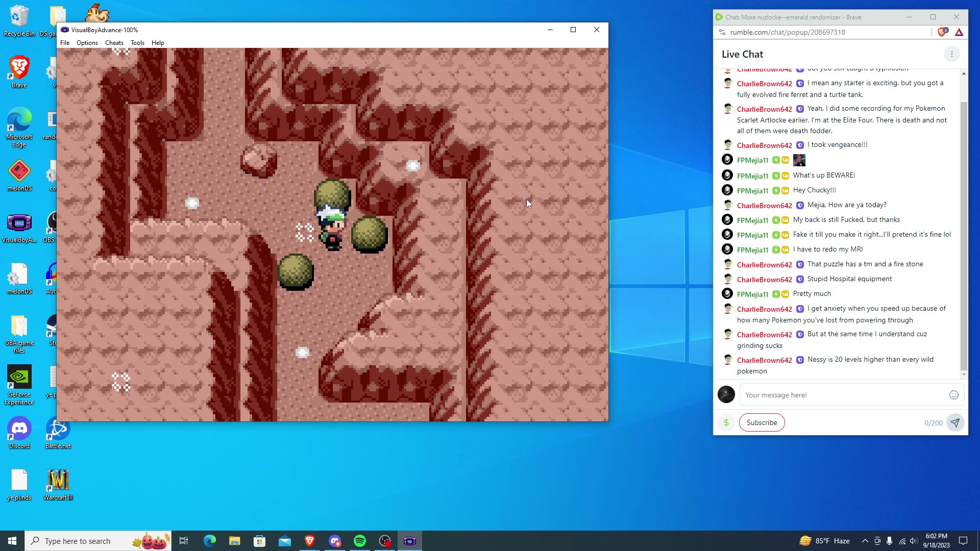Open Task View on the taskbar

pos(184,541)
